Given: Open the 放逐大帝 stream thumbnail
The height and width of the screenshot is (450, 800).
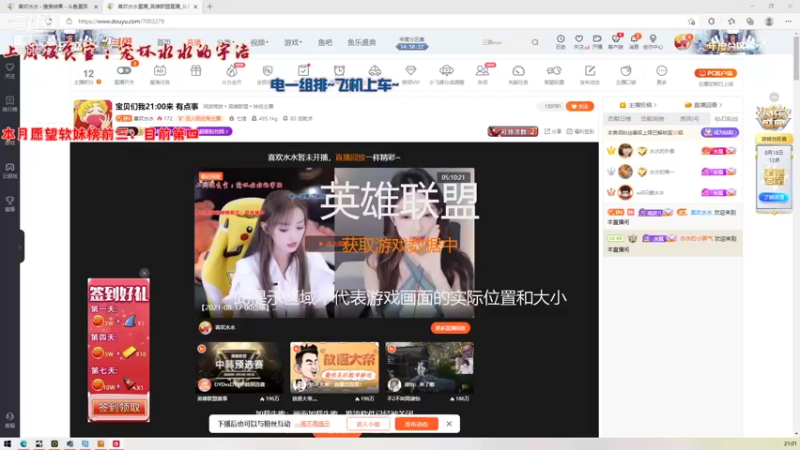Looking at the screenshot, I should click(334, 367).
